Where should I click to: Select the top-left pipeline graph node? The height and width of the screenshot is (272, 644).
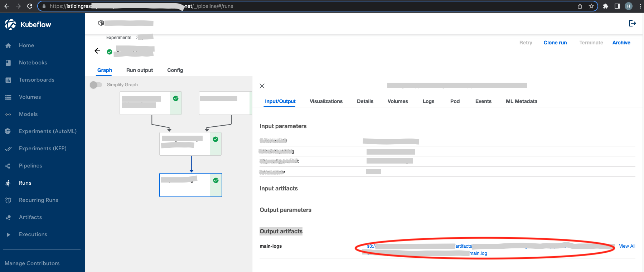(151, 103)
